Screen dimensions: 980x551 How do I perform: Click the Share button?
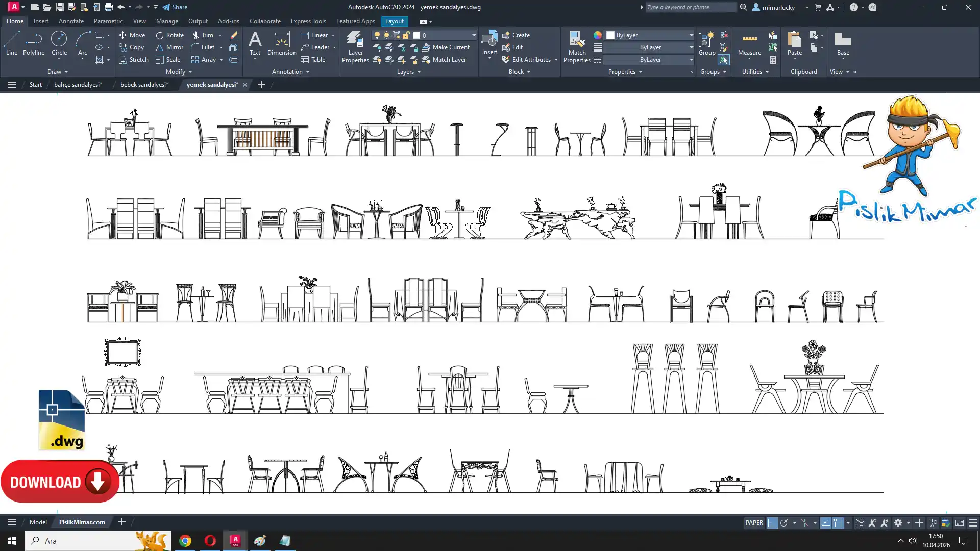click(175, 7)
